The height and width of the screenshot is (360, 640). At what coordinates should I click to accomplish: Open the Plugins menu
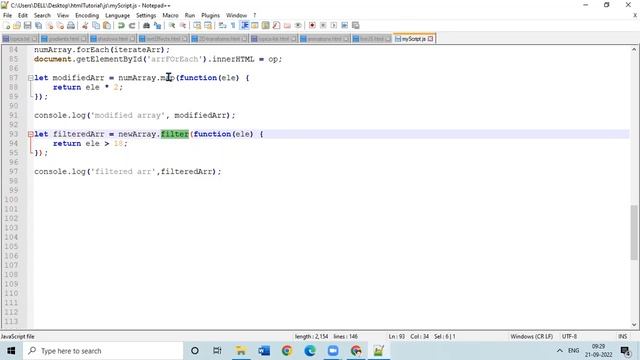pyautogui.click(x=210, y=16)
